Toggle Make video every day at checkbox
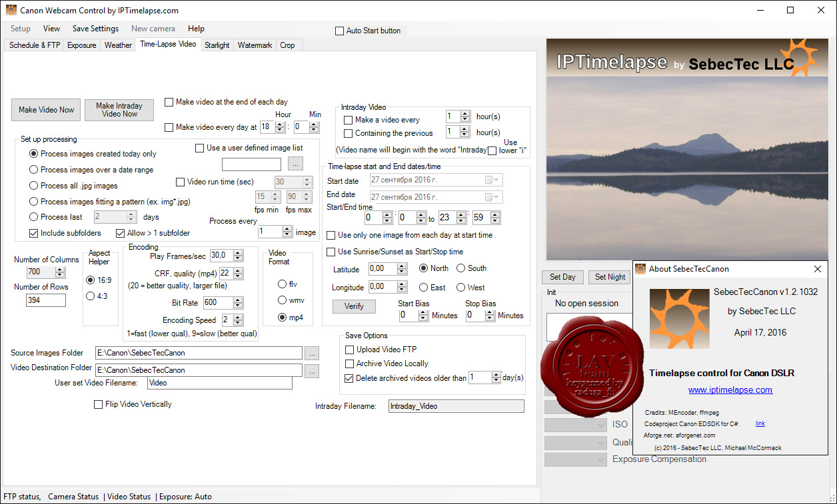This screenshot has height=504, width=837. click(169, 127)
